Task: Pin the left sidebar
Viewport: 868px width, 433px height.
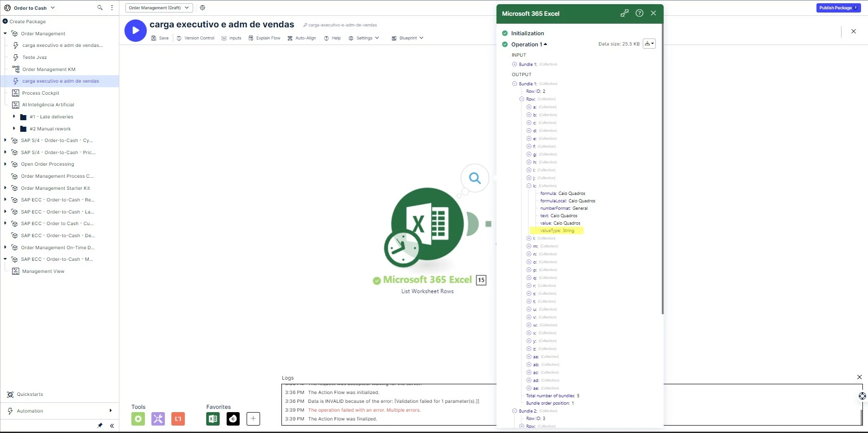Action: pos(100,425)
